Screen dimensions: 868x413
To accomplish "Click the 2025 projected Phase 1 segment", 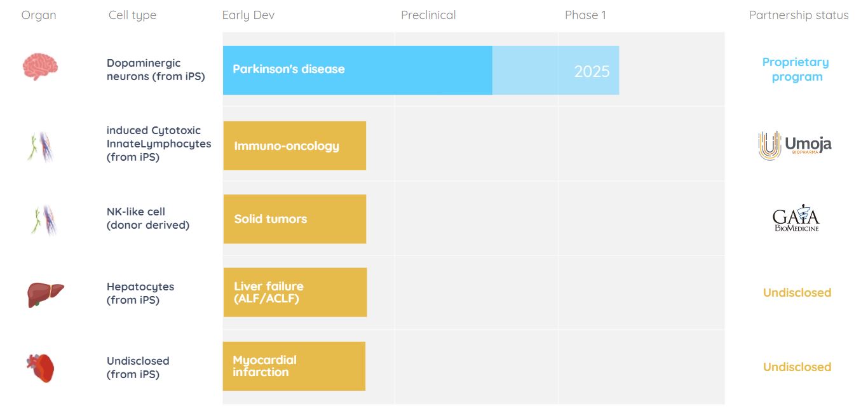I will tap(555, 70).
